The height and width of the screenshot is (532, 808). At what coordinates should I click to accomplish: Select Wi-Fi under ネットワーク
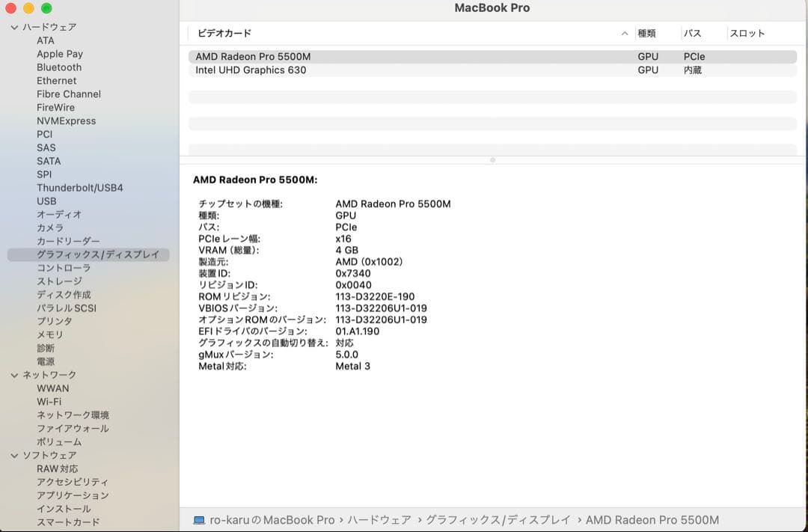[49, 401]
